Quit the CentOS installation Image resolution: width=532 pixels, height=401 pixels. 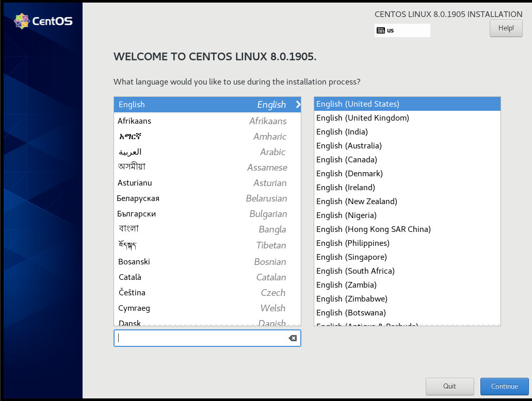pos(449,386)
